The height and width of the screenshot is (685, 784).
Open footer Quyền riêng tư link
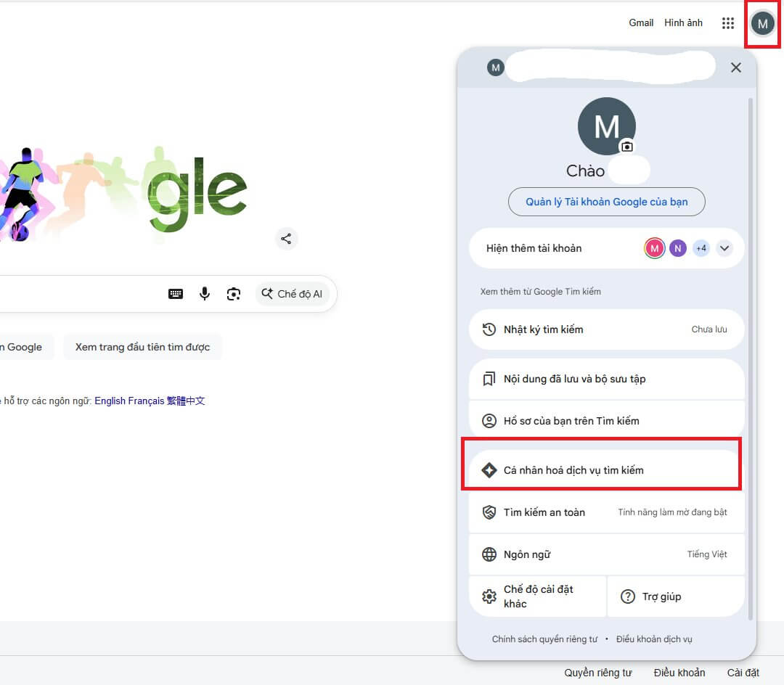(598, 673)
